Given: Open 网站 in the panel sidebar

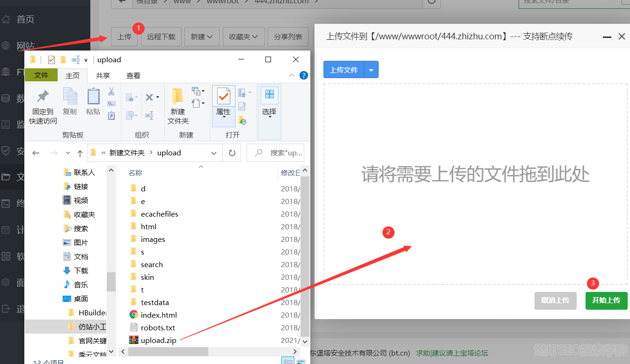Looking at the screenshot, I should click(x=25, y=46).
